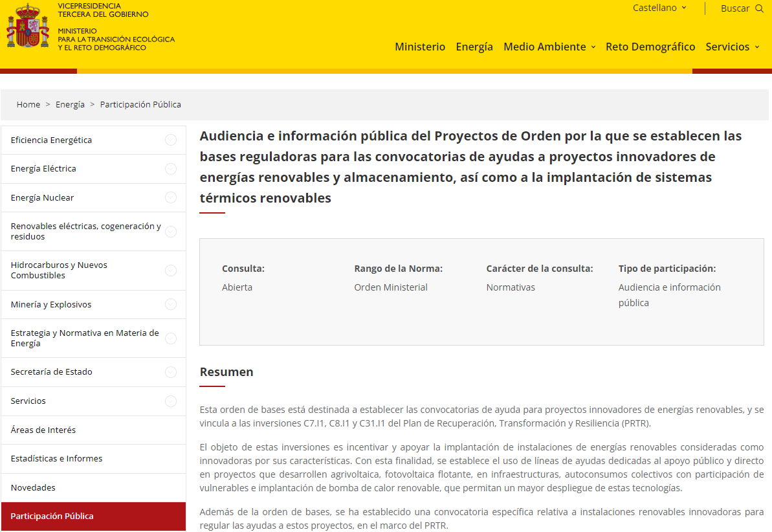Image resolution: width=772 pixels, height=532 pixels.
Task: Click the search magnifier icon
Action: (759, 8)
